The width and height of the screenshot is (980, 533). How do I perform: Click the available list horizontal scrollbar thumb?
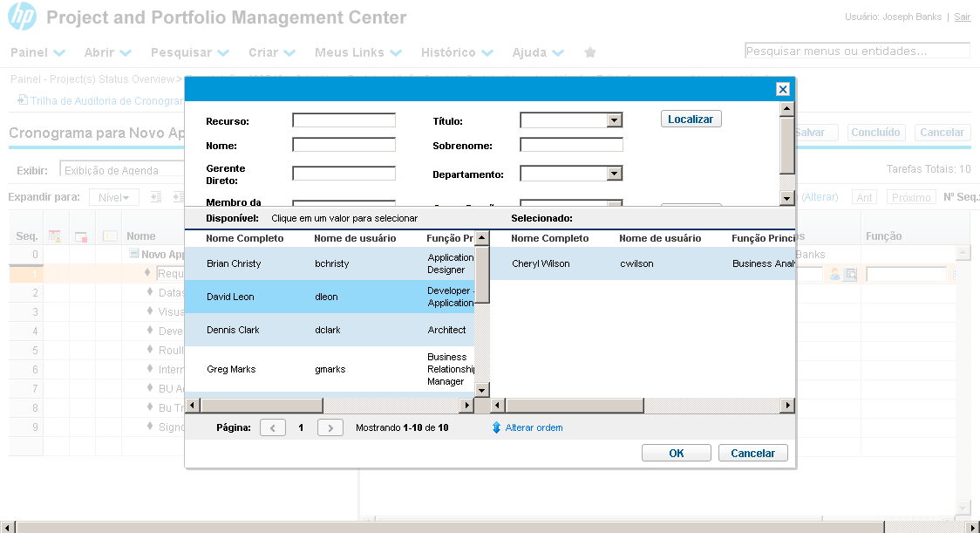[x=261, y=406]
